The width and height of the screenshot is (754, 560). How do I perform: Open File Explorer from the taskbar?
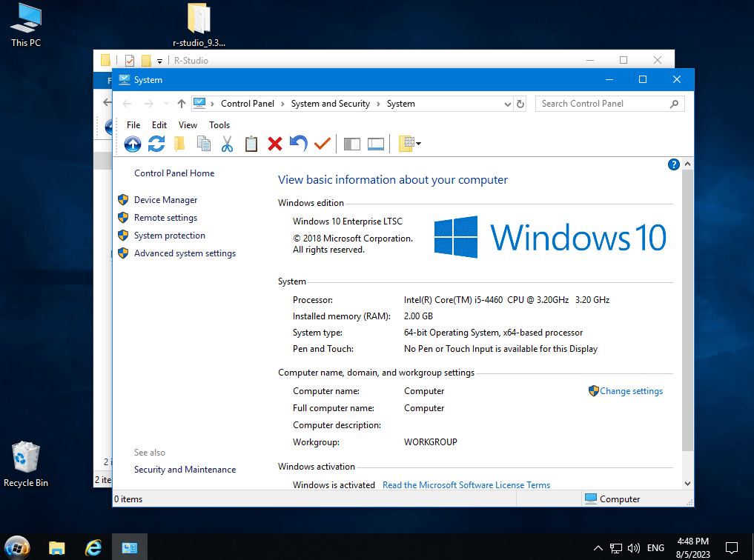click(57, 547)
